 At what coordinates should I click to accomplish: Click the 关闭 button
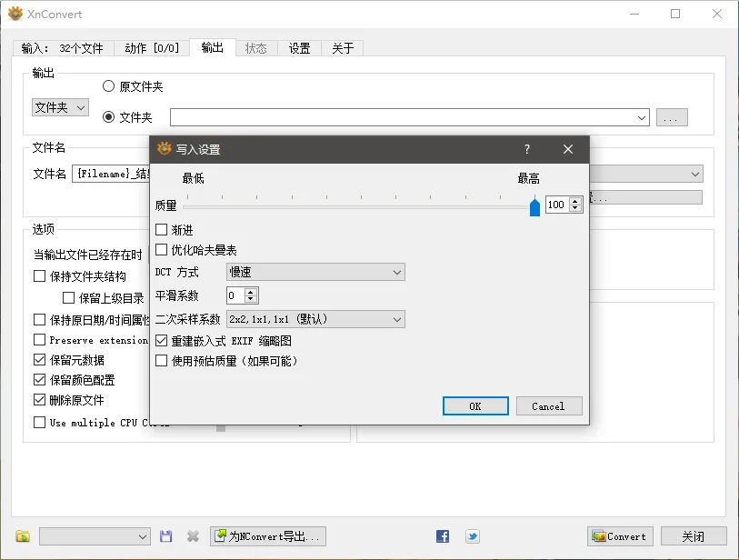pos(694,536)
